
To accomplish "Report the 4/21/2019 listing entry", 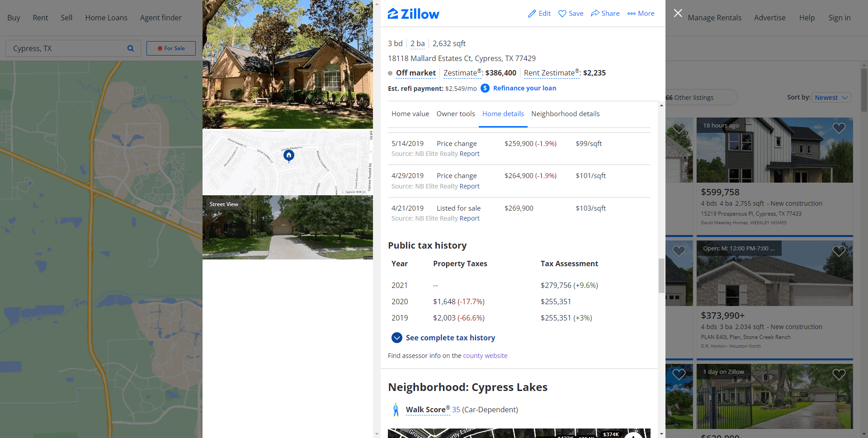I will tap(469, 218).
